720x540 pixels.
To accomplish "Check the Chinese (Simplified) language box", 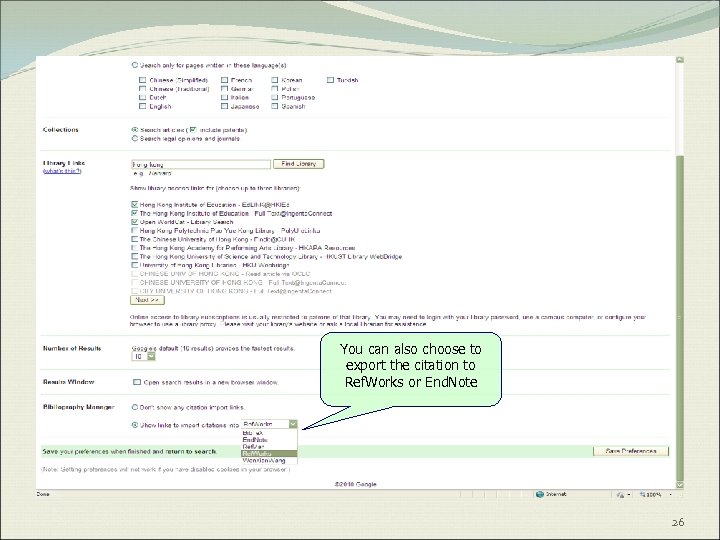I will coord(142,80).
